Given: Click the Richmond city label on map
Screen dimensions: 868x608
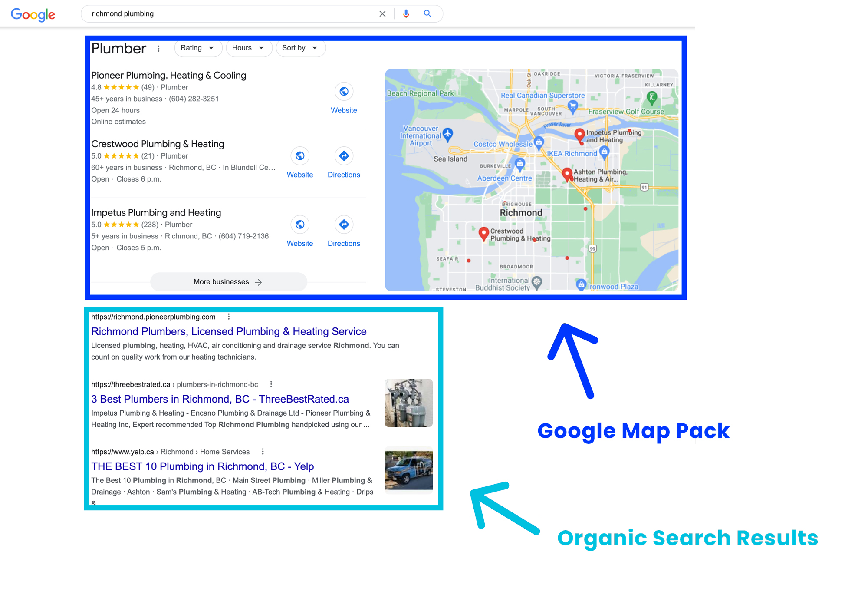Looking at the screenshot, I should pos(521,213).
